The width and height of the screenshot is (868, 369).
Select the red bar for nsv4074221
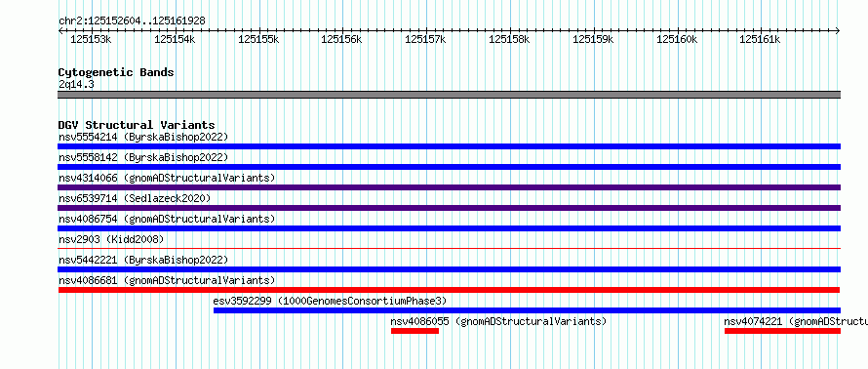(783, 331)
